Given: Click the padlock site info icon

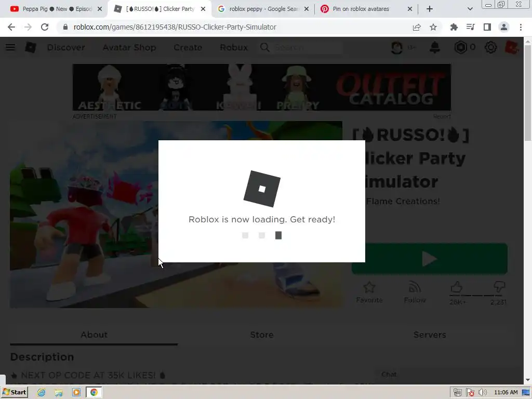Looking at the screenshot, I should pos(65,27).
